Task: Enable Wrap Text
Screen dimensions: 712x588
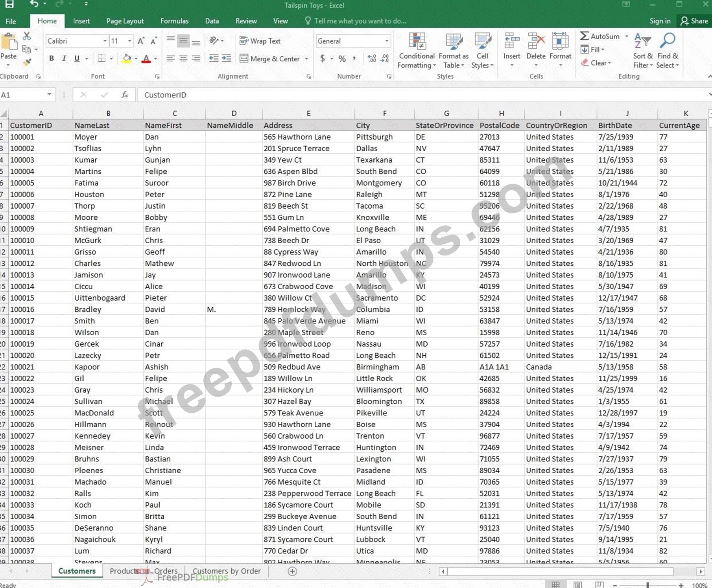Action: [260, 41]
